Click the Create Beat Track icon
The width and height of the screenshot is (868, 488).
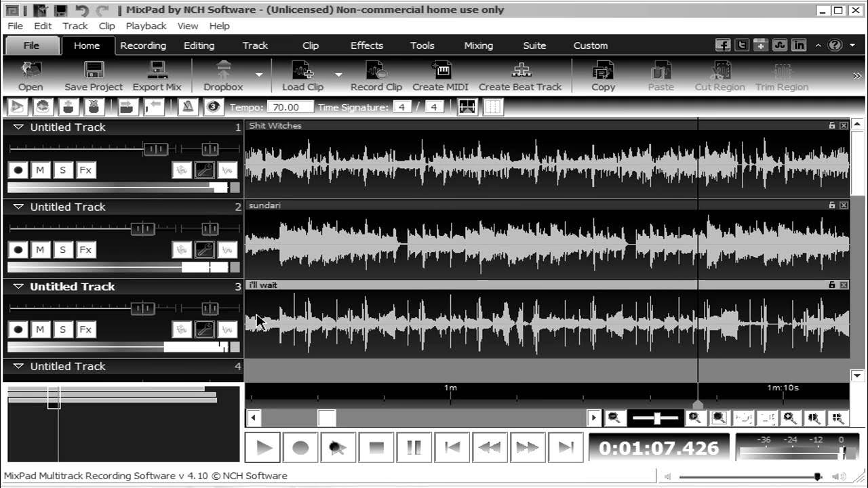tap(520, 70)
